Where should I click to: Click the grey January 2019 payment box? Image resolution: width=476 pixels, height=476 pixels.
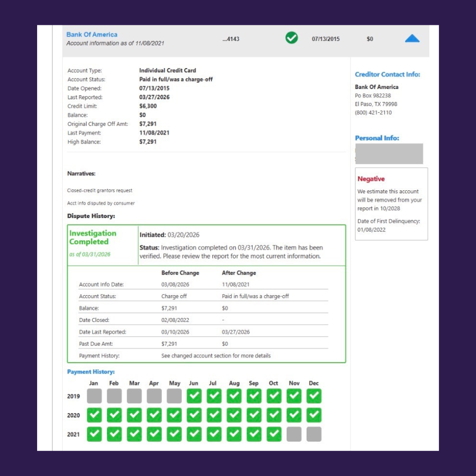tap(94, 396)
